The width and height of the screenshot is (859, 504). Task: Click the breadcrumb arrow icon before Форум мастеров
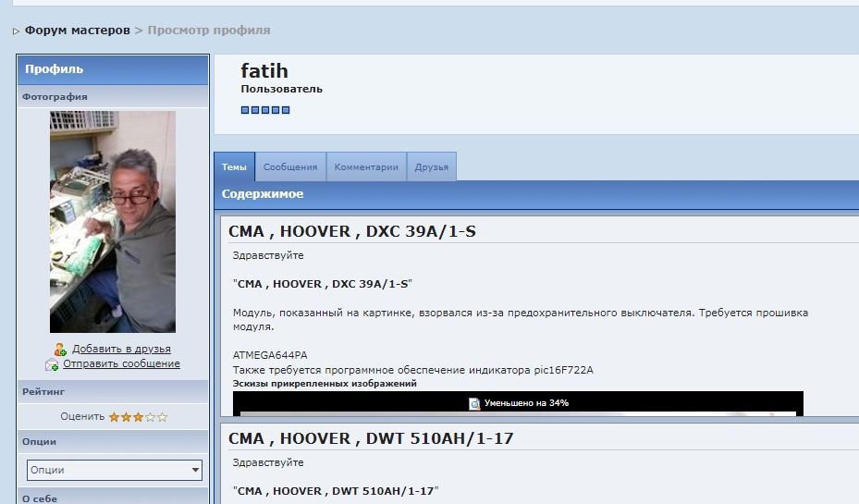coord(17,31)
